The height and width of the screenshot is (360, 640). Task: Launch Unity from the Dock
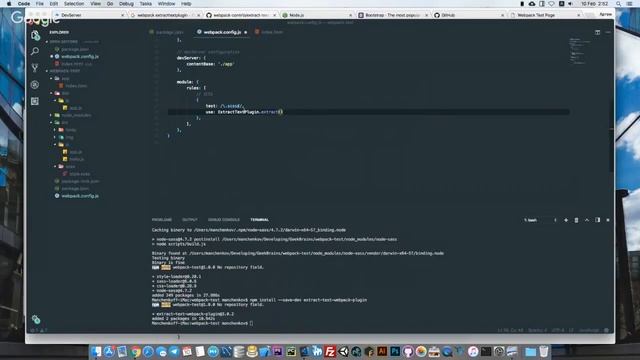[343, 351]
